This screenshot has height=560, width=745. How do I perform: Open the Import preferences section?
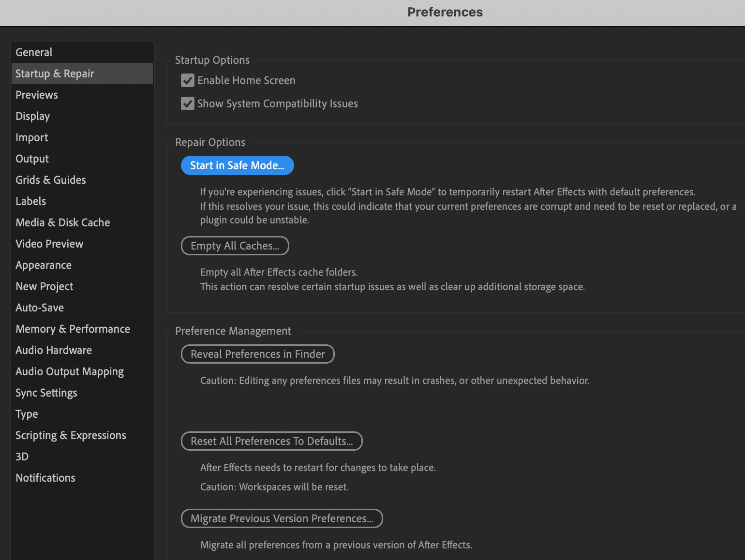32,137
